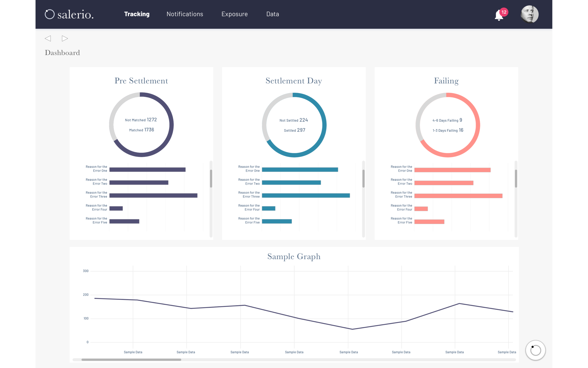
Task: Switch to the Notifications tab
Action: click(184, 14)
